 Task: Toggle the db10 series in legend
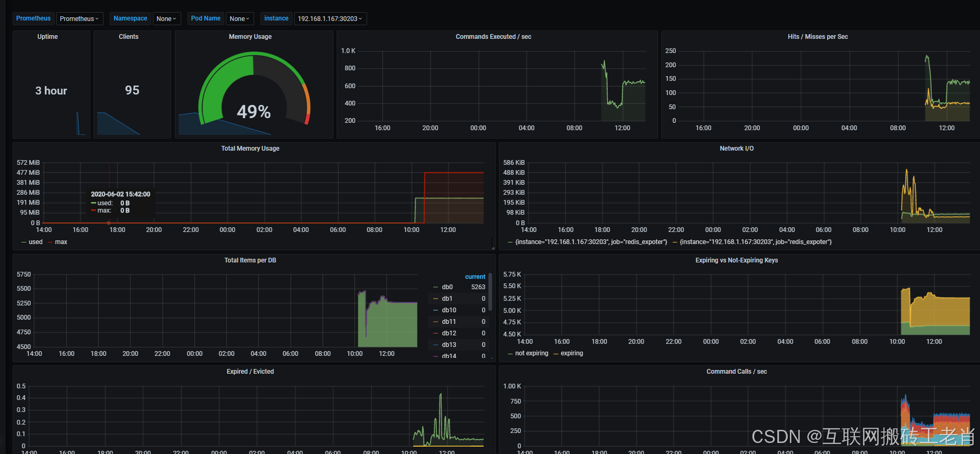pyautogui.click(x=449, y=310)
